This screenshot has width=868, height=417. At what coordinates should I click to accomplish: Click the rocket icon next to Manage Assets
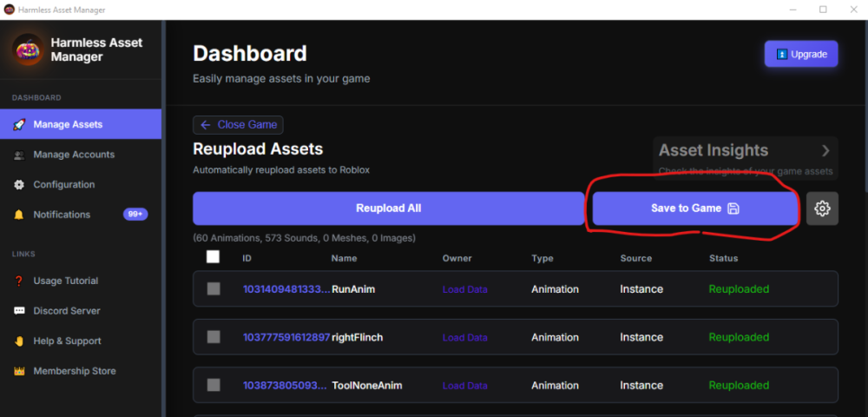coord(19,124)
